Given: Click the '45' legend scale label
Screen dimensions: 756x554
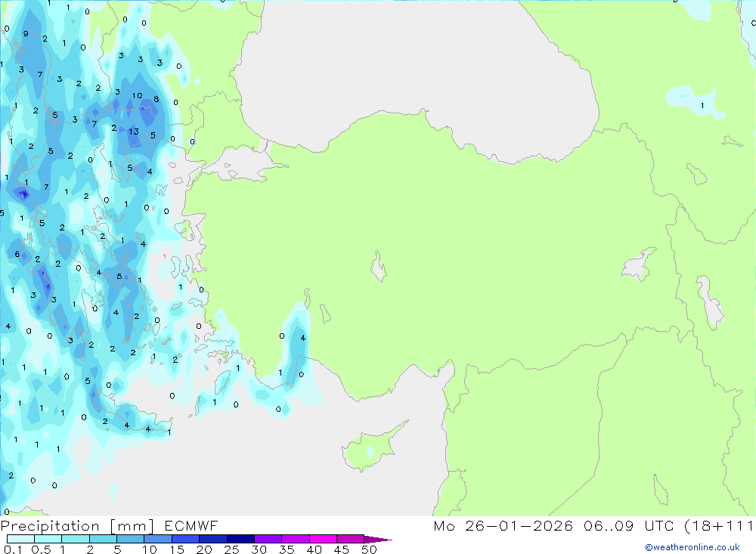Looking at the screenshot, I should coord(342,549).
